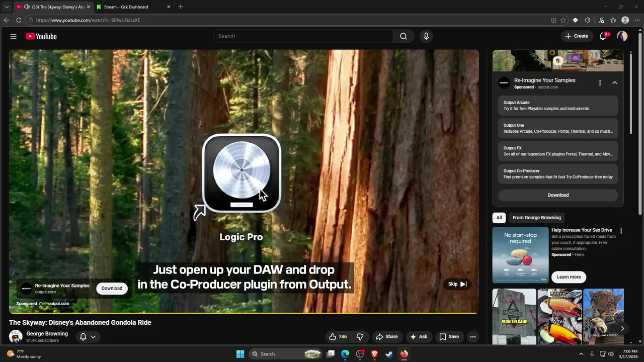Open Task View on the taskbar
644x362 pixels.
pyautogui.click(x=331, y=354)
